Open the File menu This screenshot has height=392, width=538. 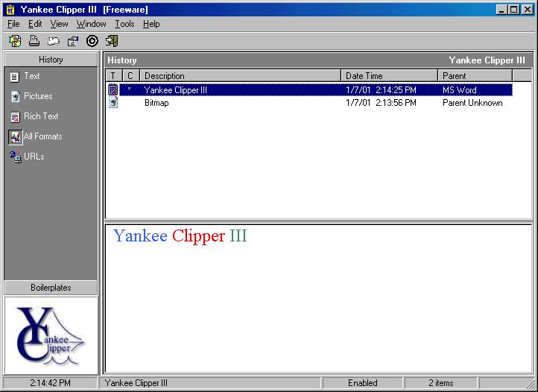point(13,24)
